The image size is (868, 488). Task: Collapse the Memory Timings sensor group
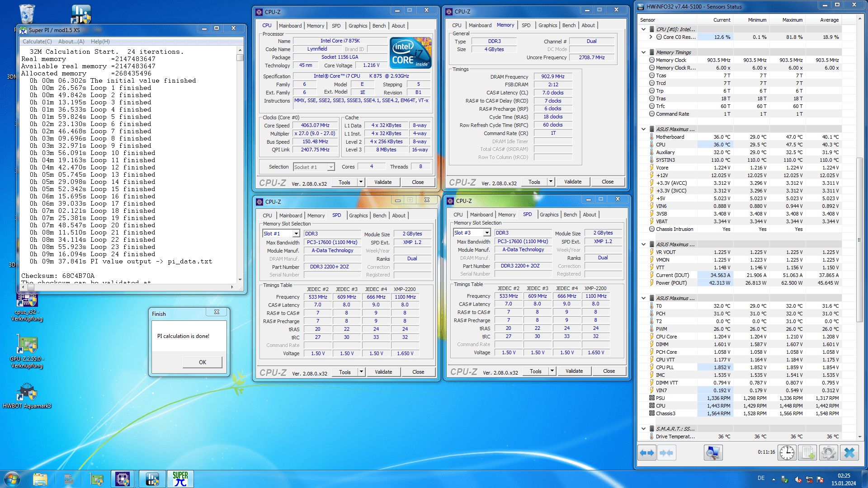point(644,52)
